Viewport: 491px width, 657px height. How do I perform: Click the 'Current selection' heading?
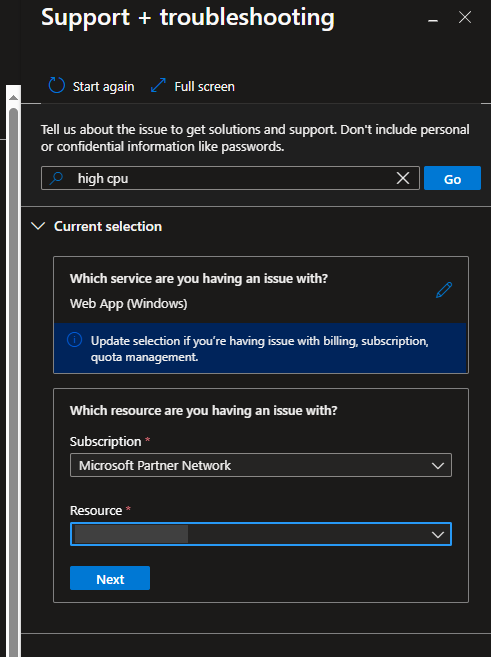point(108,226)
